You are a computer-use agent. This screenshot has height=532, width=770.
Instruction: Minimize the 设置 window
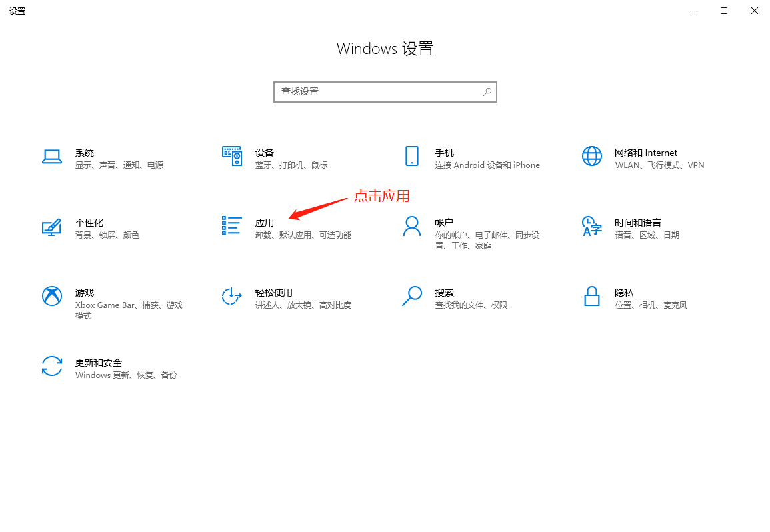point(693,11)
